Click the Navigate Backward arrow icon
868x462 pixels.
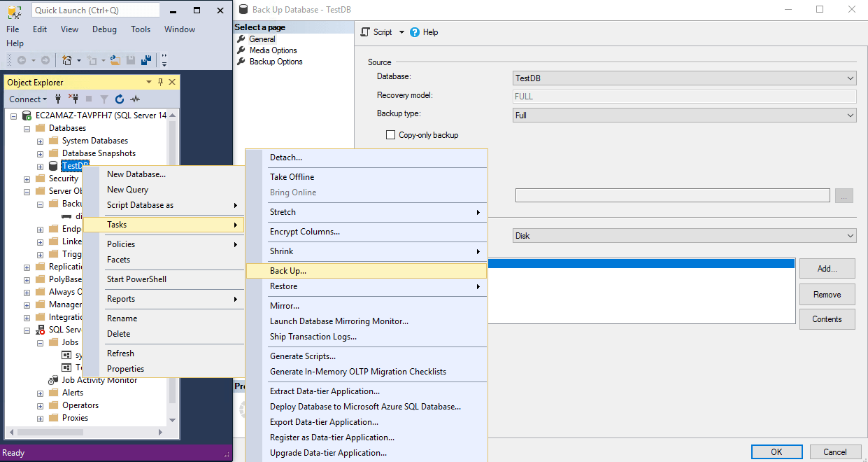point(22,60)
